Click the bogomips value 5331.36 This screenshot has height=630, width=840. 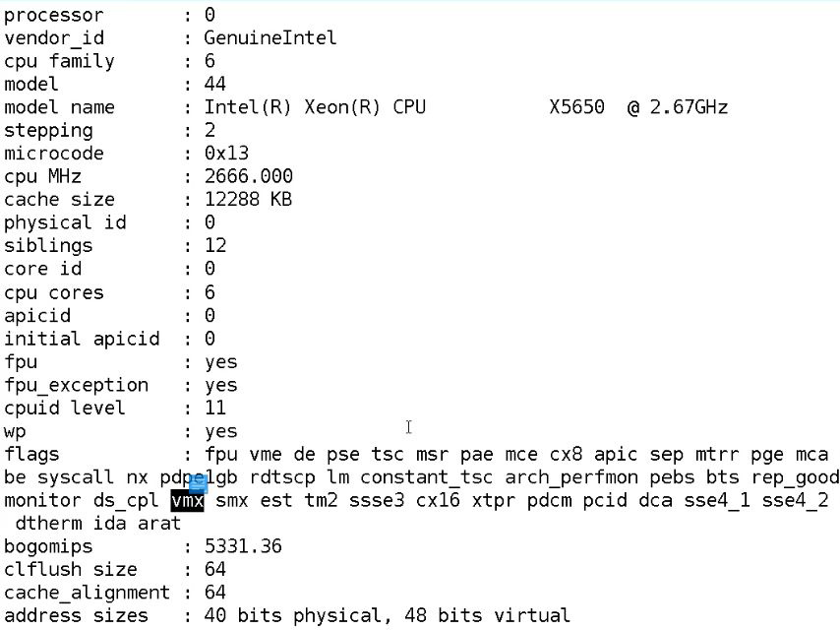coord(243,545)
